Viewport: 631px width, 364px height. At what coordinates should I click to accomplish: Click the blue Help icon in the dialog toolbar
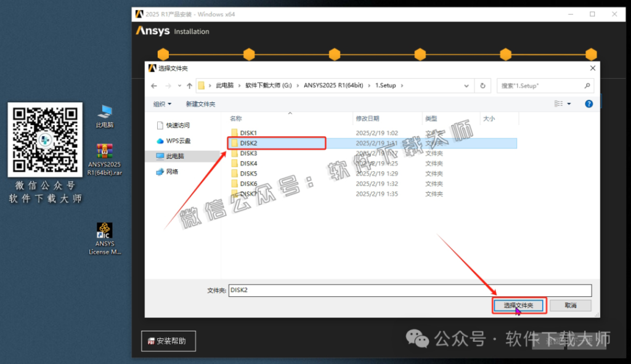coord(588,103)
